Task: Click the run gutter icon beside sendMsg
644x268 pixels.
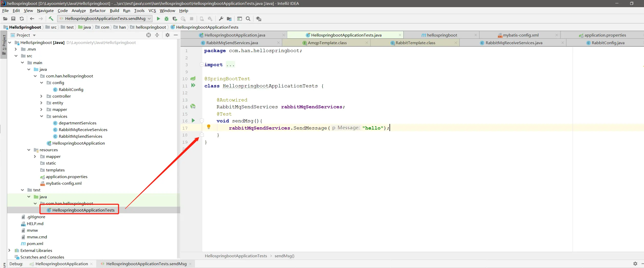Action: click(193, 121)
